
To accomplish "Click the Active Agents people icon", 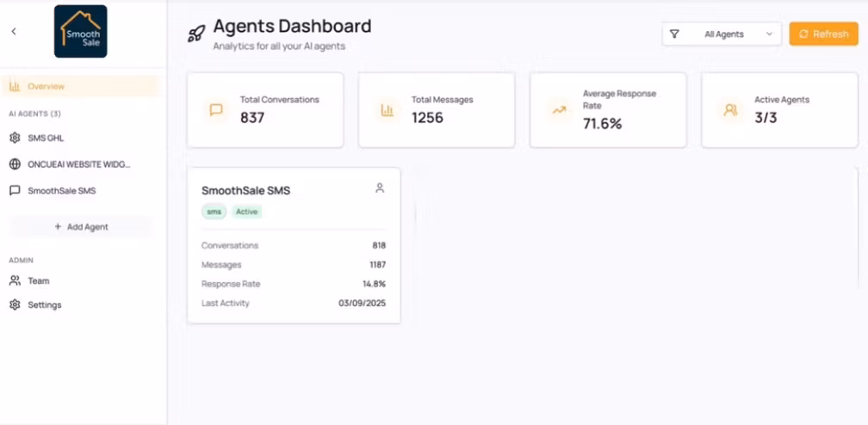I will pyautogui.click(x=731, y=109).
